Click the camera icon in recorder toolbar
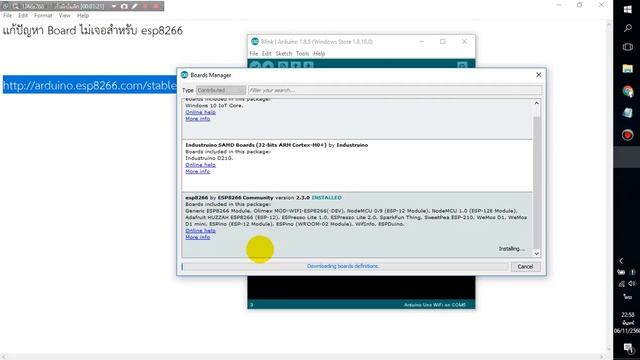 124,6
